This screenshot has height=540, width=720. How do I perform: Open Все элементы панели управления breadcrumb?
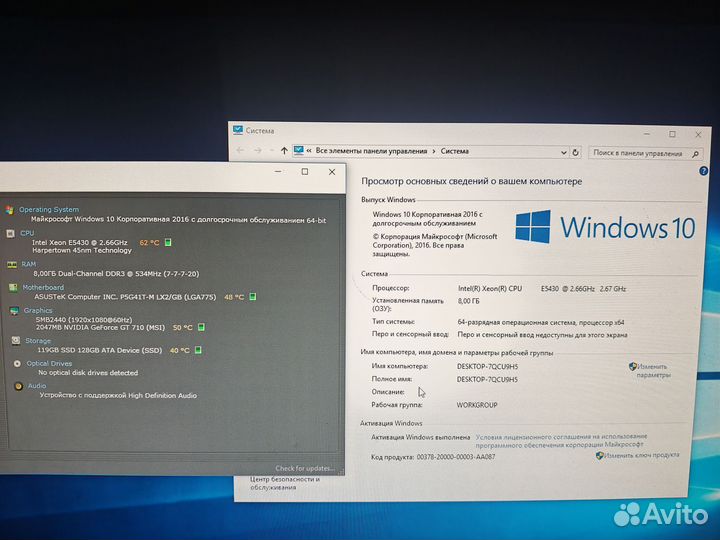371,151
